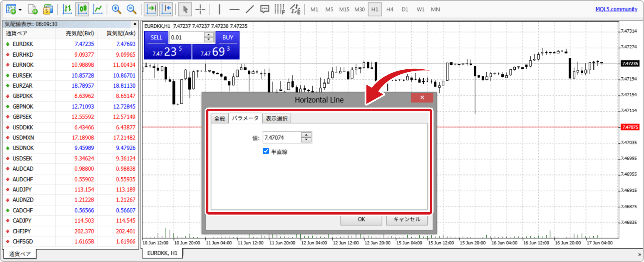
Task: Click the red down arrow beside EURNOK
Action: [8, 65]
